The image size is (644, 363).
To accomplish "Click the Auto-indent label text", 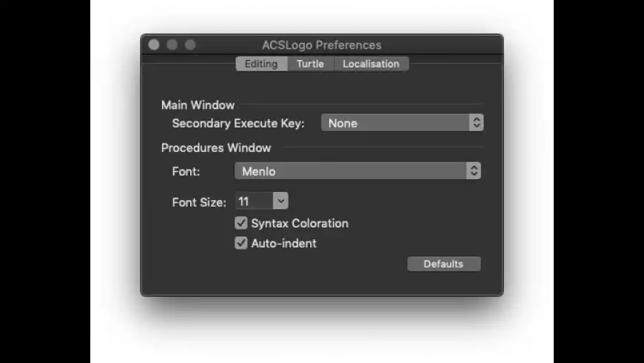I will [x=284, y=244].
